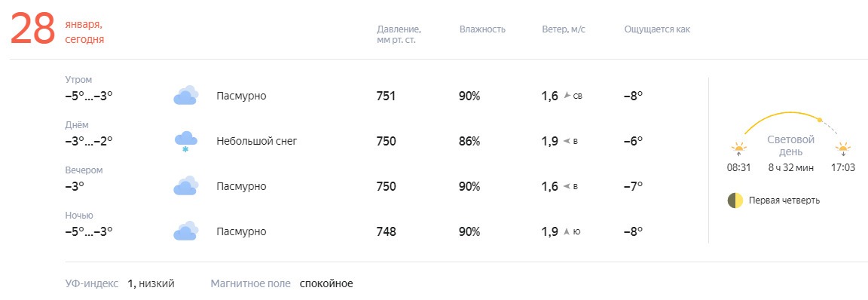Screen dimensions: 868x300
Task: Click the evening overcast cloud icon
Action: click(185, 186)
